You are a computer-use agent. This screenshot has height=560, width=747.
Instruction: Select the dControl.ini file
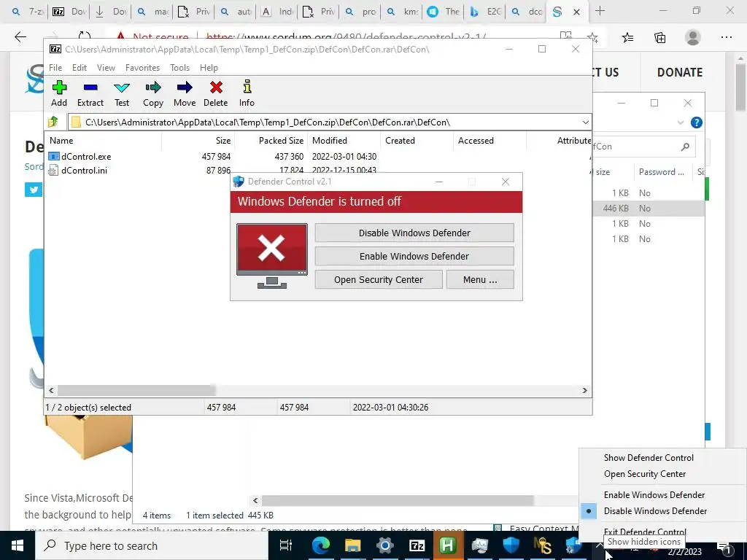(84, 171)
